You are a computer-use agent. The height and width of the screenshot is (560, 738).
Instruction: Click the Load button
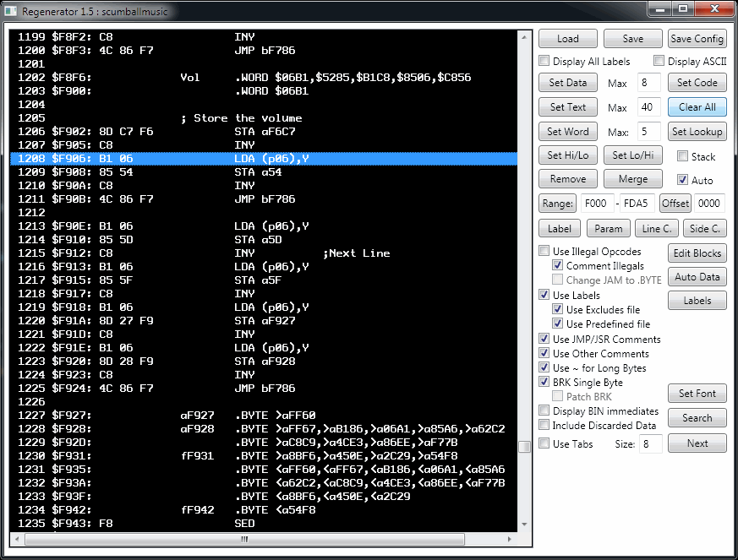point(567,39)
